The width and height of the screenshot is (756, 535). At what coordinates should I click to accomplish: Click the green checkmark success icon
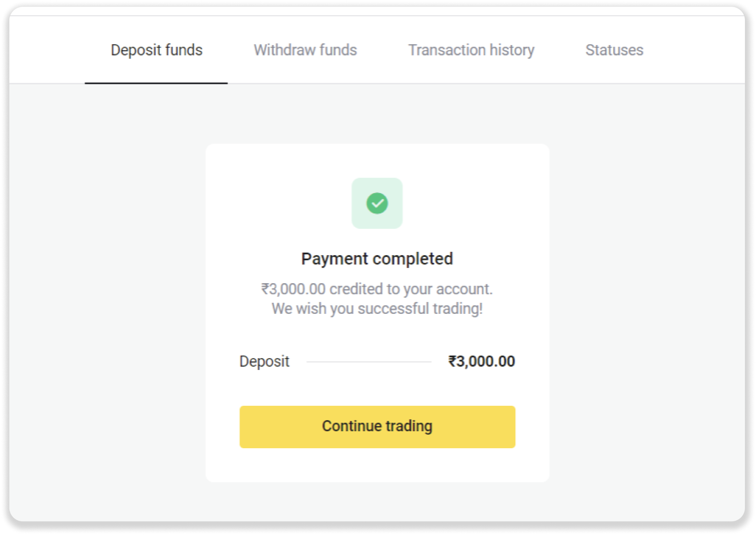pos(377,203)
